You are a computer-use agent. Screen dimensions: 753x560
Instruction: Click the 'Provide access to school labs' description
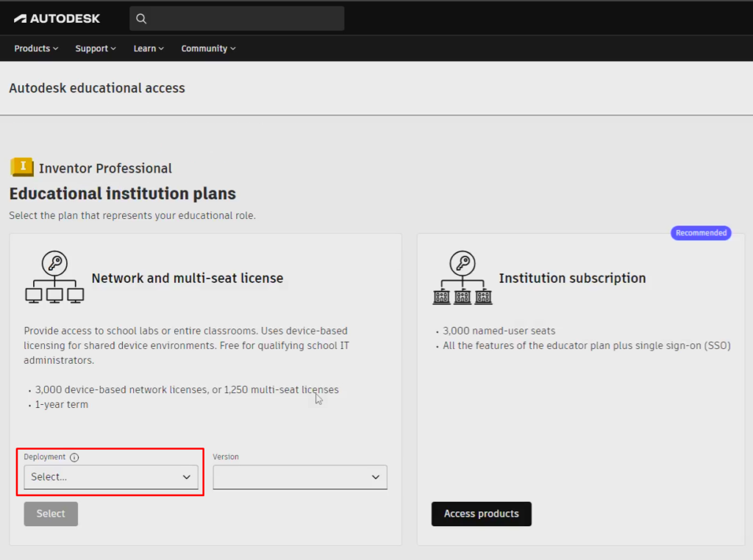[x=186, y=345]
